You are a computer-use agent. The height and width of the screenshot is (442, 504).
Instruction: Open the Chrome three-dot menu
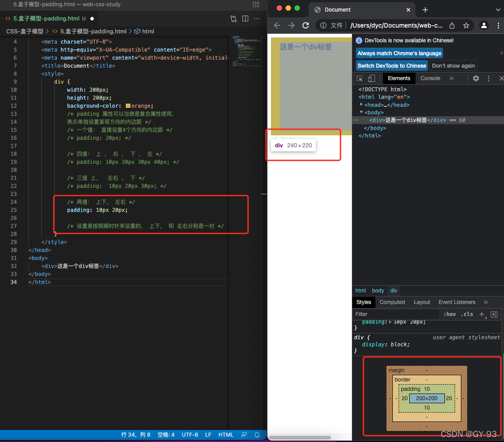coord(498,25)
